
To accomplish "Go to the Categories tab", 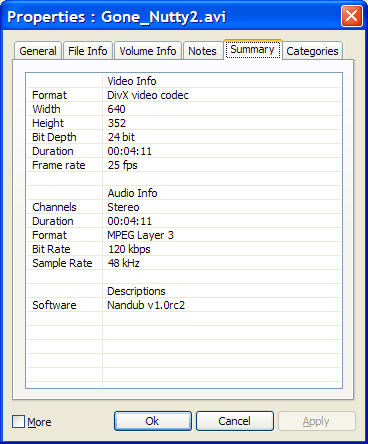I will [312, 51].
